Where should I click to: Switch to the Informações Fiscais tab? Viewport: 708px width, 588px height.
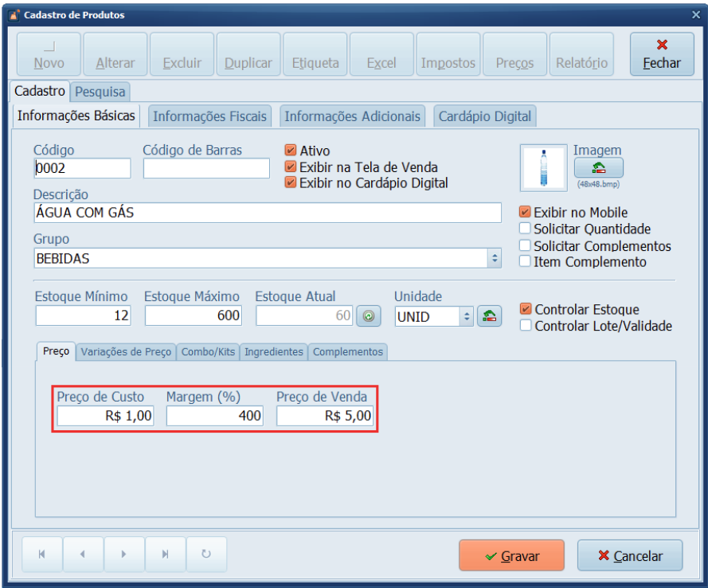209,116
